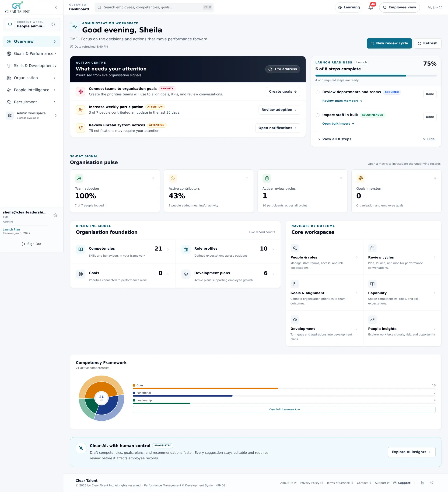Click the activity pulse icon beside greeting

click(75, 27)
